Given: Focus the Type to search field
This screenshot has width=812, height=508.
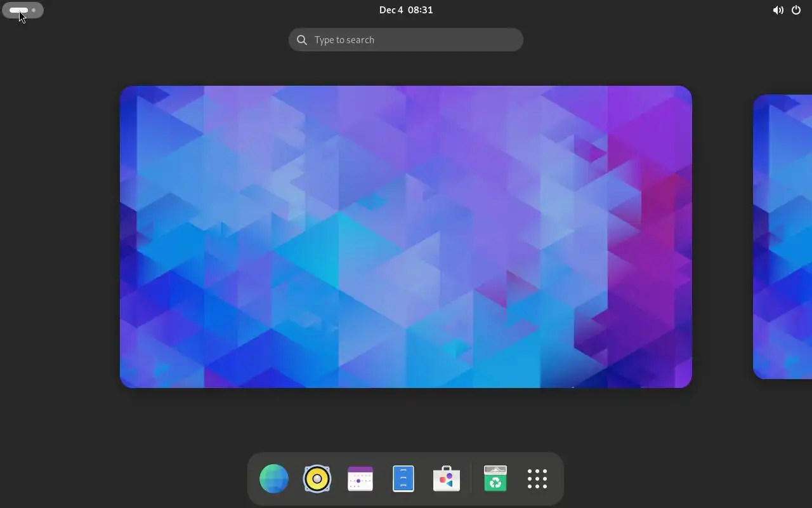Looking at the screenshot, I should tap(406, 40).
